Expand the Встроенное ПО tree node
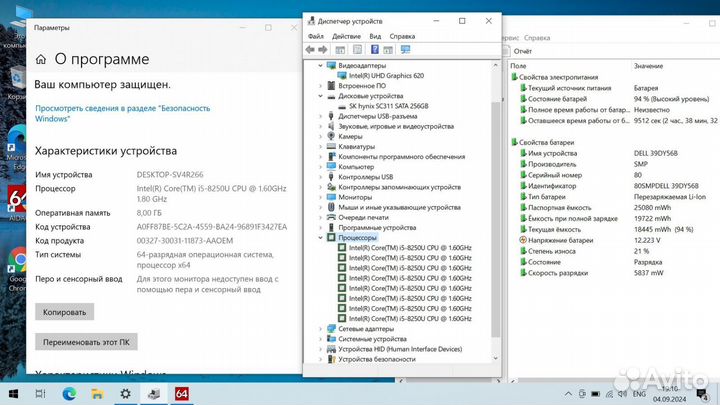The height and width of the screenshot is (405, 720). coord(321,86)
